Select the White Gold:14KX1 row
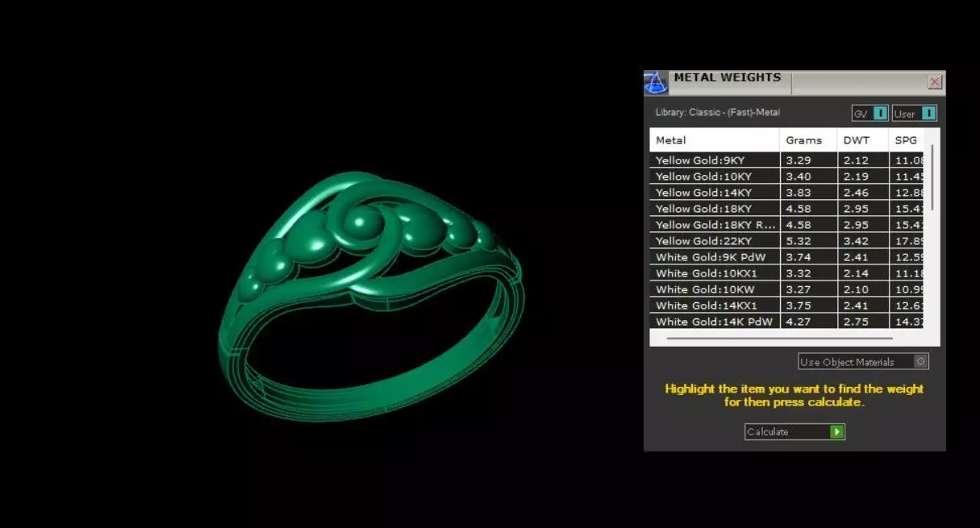The image size is (980, 528). (x=786, y=306)
